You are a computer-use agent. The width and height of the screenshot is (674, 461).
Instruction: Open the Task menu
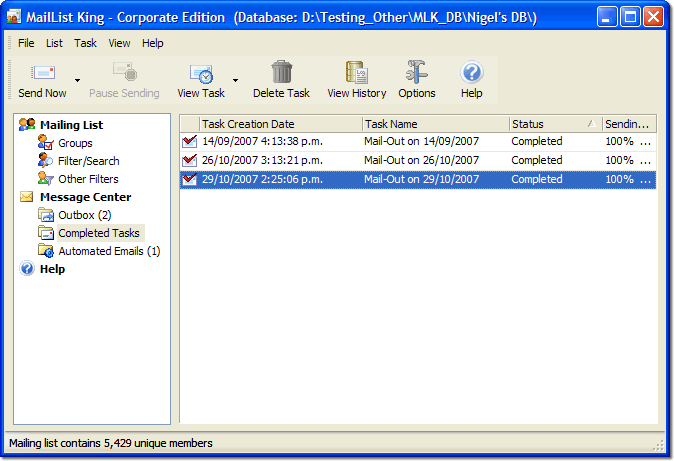coord(85,43)
